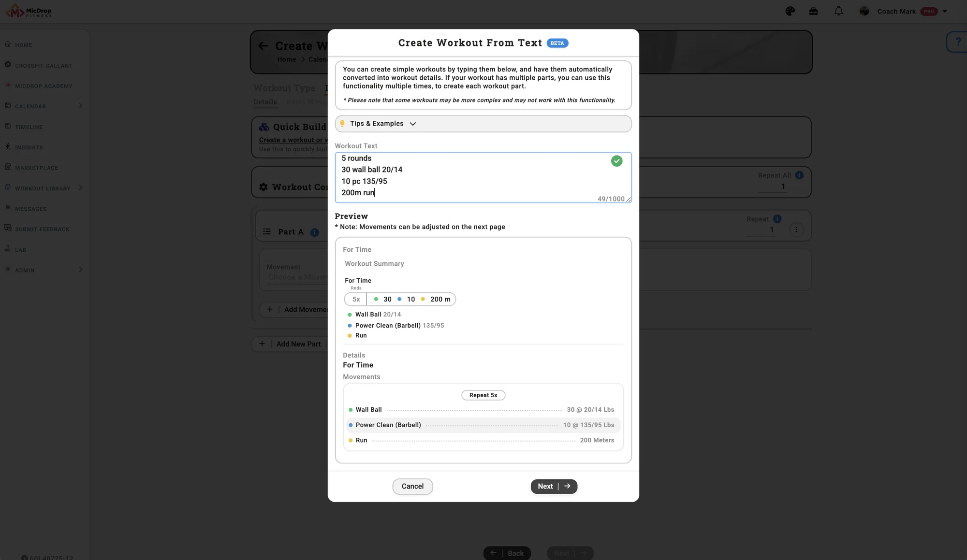Screen dimensions: 967x560
Task: Click into the Workout Text field
Action: [483, 177]
